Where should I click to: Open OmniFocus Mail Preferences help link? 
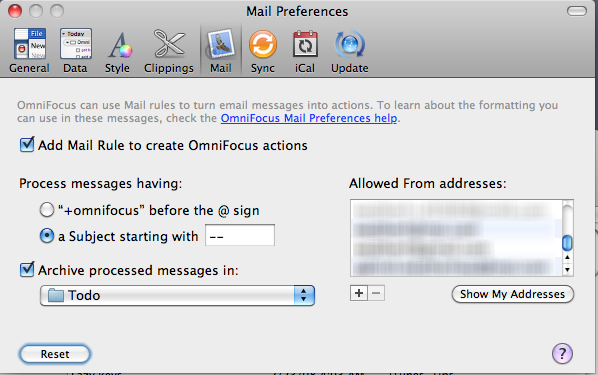tap(309, 118)
